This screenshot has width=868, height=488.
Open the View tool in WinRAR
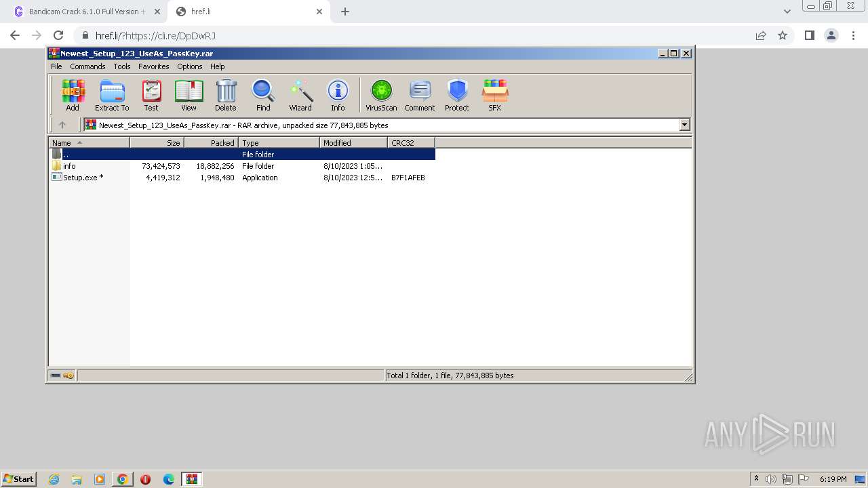click(189, 95)
